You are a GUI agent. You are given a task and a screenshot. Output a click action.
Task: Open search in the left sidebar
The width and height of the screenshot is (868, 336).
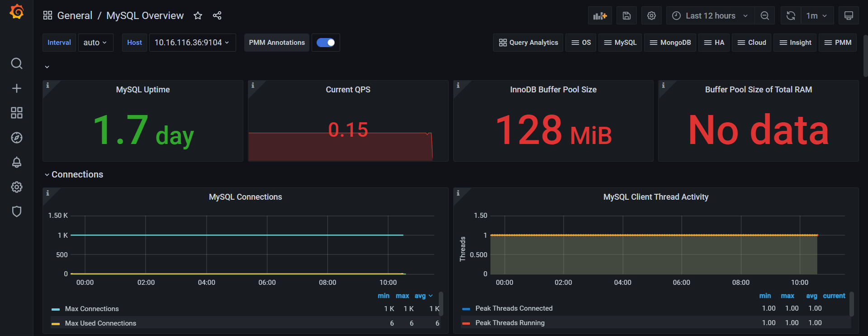click(x=17, y=63)
